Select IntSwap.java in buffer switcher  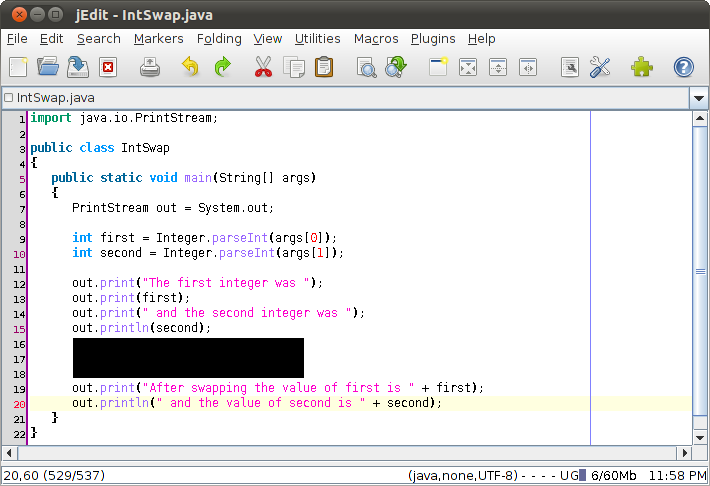coord(346,98)
